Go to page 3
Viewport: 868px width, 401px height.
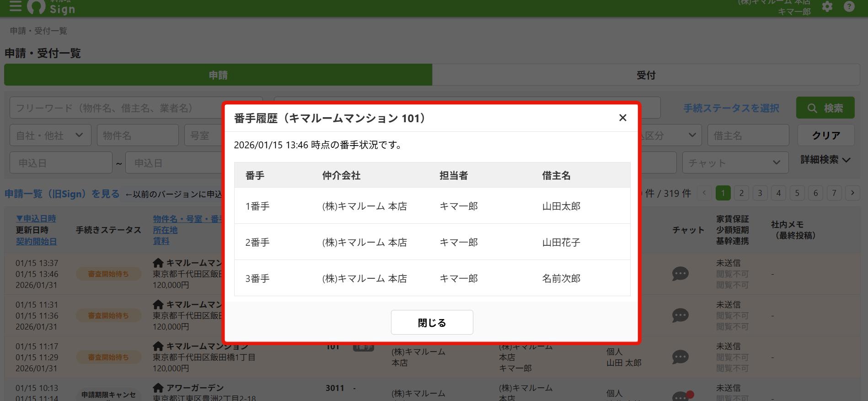coord(760,193)
